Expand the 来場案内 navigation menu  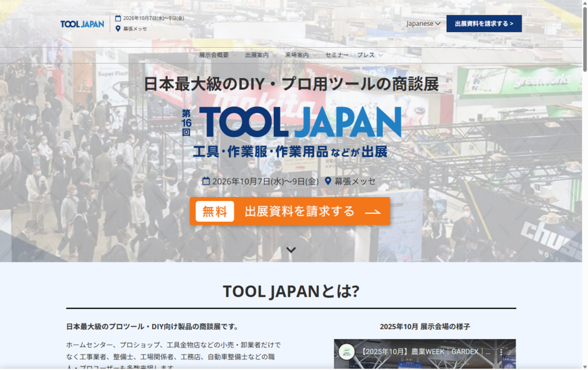point(300,55)
